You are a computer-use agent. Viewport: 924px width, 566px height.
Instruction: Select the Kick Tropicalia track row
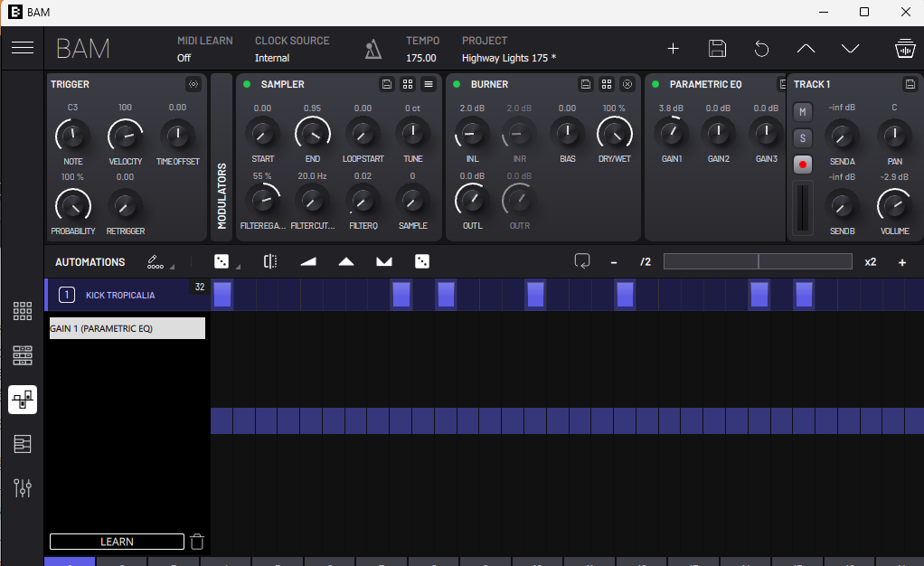pos(120,295)
